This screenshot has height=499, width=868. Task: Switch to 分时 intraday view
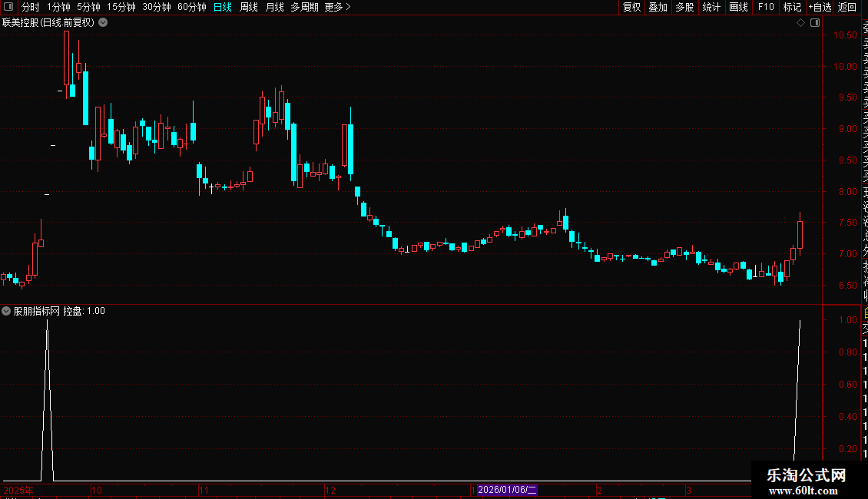coord(31,7)
